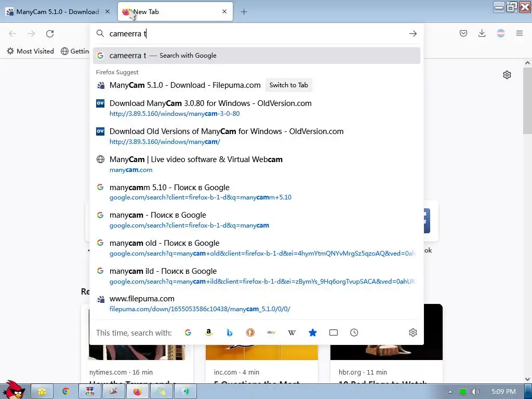
Task: Open the Firefox account icon
Action: tap(501, 33)
